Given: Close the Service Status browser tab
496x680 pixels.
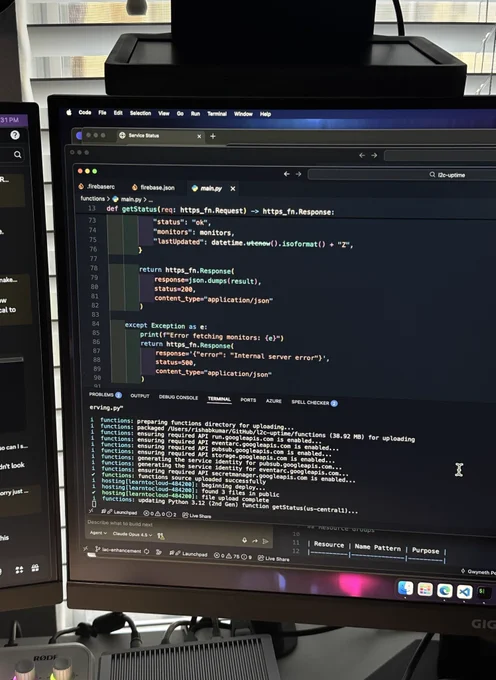Looking at the screenshot, I should (x=199, y=136).
